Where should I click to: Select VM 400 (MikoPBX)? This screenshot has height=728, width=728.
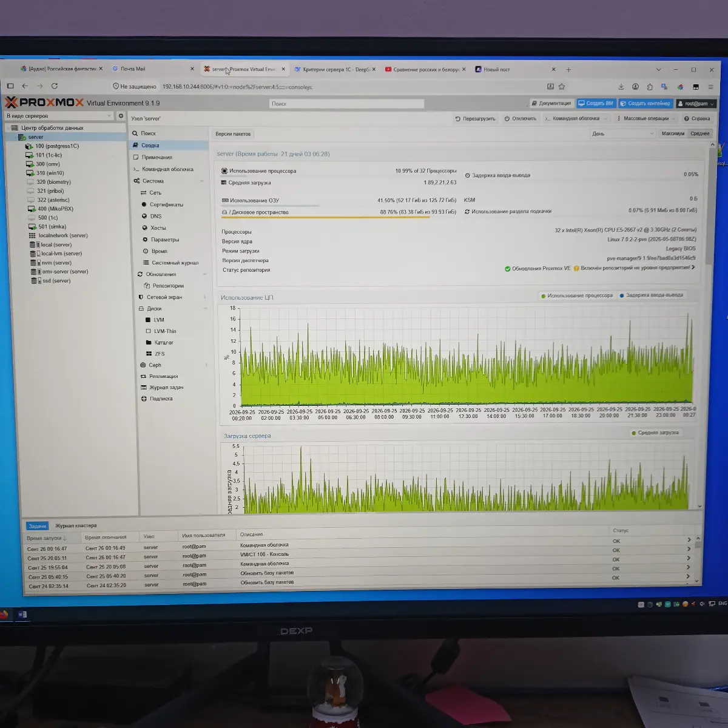pos(55,209)
